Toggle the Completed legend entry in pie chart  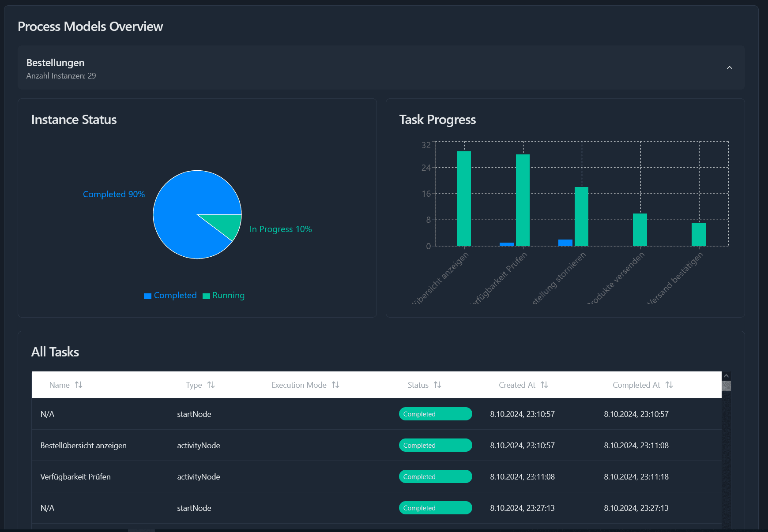pos(170,295)
